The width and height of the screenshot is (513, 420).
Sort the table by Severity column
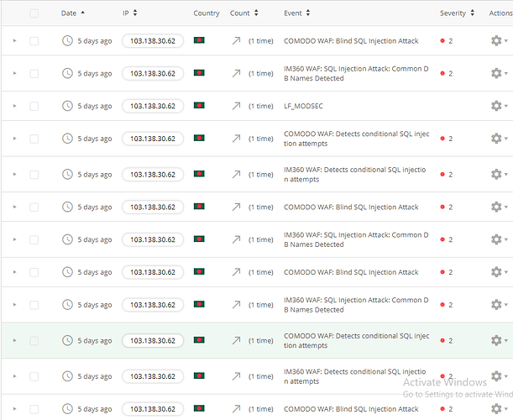[457, 13]
